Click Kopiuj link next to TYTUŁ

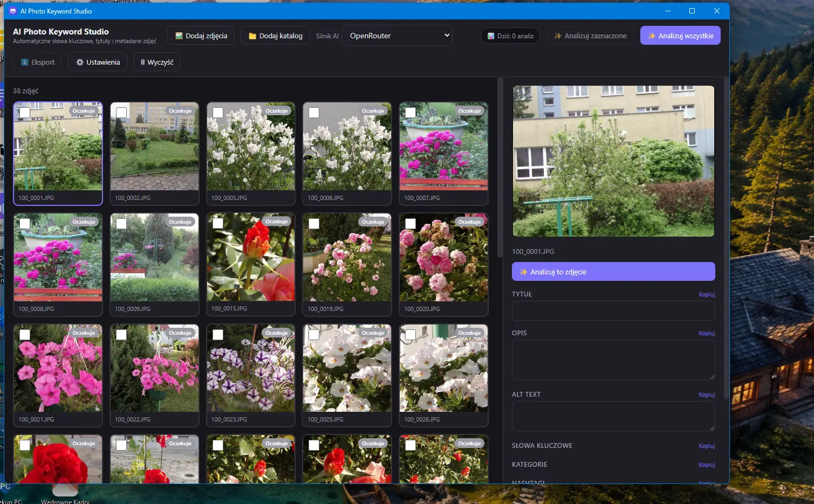[707, 295]
